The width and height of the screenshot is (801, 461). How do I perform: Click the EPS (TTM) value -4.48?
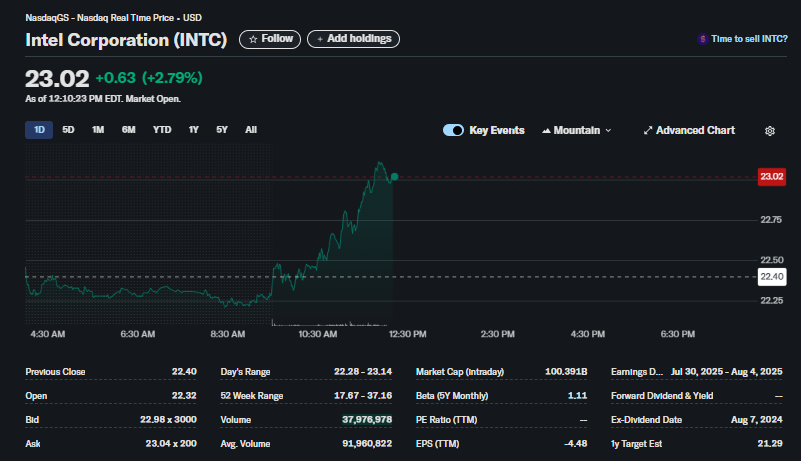(576, 444)
